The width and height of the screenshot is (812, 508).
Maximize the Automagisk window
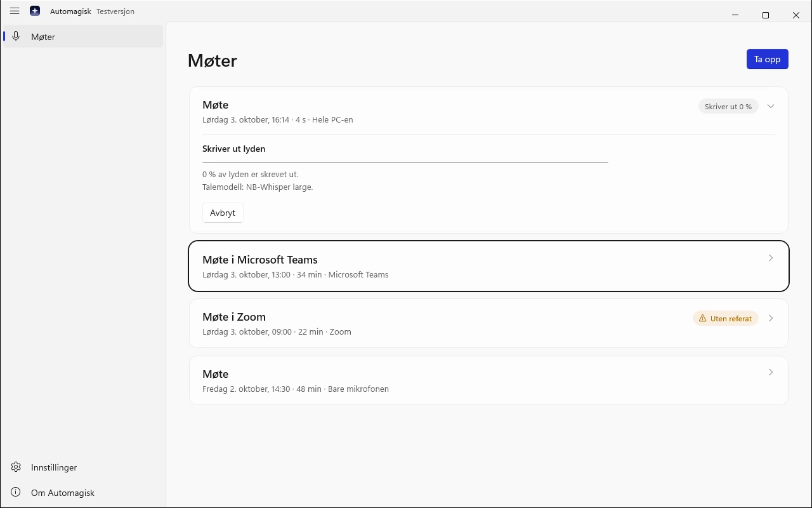766,15
